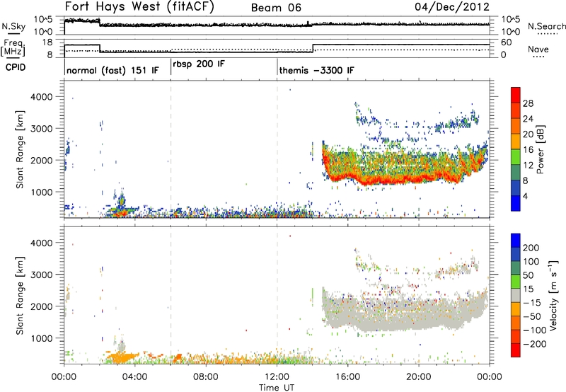The height and width of the screenshot is (392, 566).
Task: Click the '1000' tick on the velocity panel axis
Action: (x=41, y=338)
